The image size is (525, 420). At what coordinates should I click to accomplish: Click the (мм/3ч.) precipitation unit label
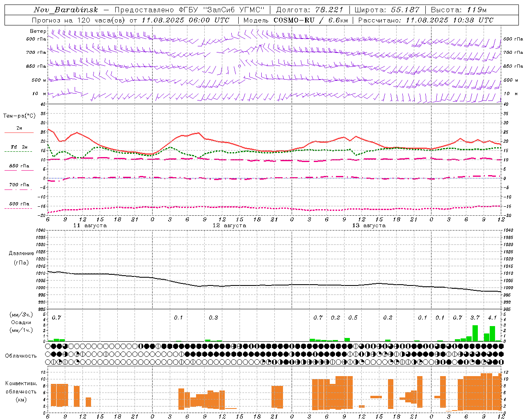pyautogui.click(x=21, y=315)
